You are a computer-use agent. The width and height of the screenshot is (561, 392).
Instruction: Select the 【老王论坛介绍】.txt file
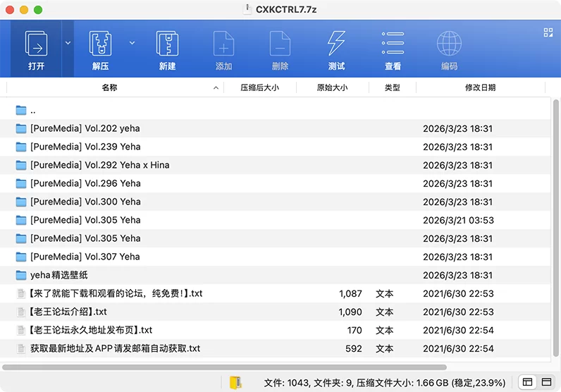[x=68, y=312]
